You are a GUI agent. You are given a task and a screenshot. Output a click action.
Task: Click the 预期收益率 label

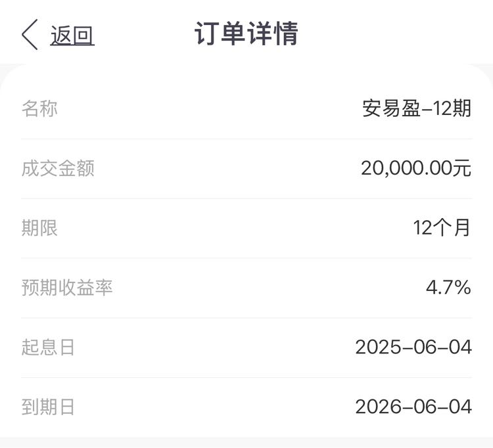(67, 288)
